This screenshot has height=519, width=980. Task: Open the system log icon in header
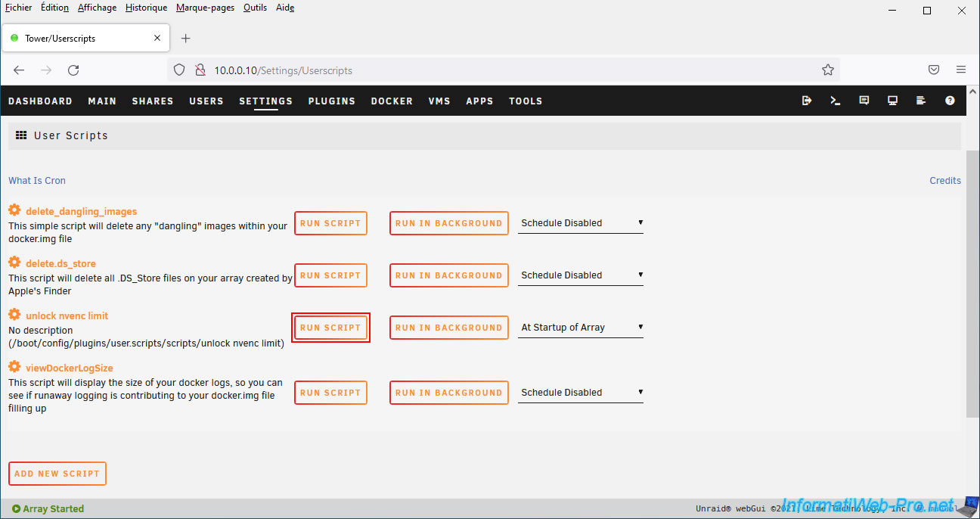pyautogui.click(x=921, y=101)
